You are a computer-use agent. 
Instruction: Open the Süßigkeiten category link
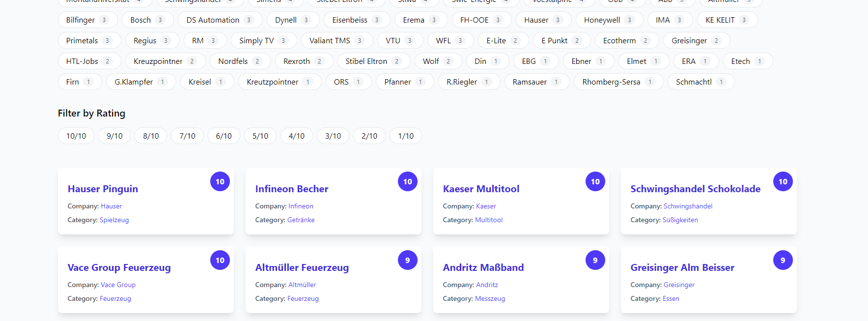680,220
